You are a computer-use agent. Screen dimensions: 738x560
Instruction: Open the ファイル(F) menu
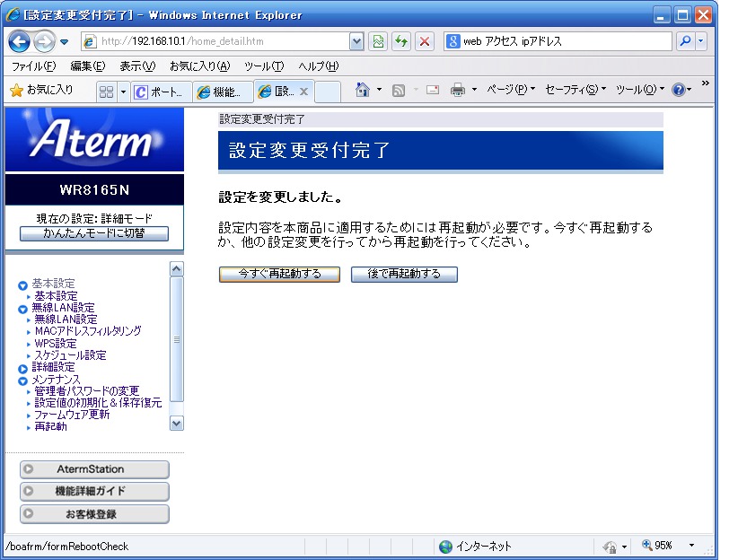pyautogui.click(x=33, y=66)
